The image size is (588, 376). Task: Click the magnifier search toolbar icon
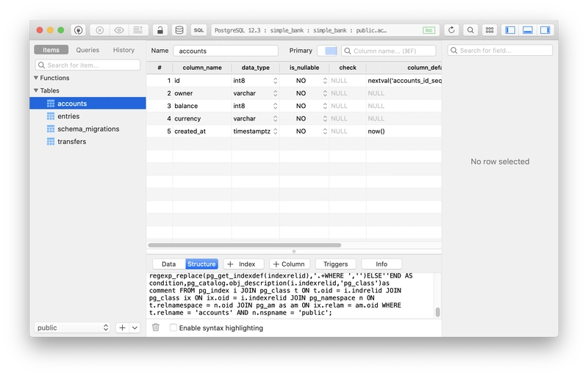[470, 30]
